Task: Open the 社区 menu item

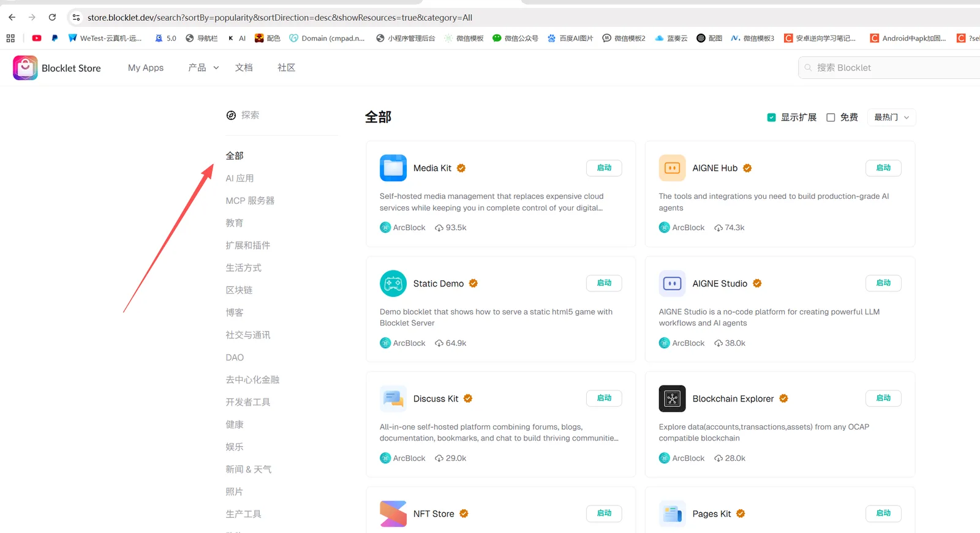Action: (286, 68)
